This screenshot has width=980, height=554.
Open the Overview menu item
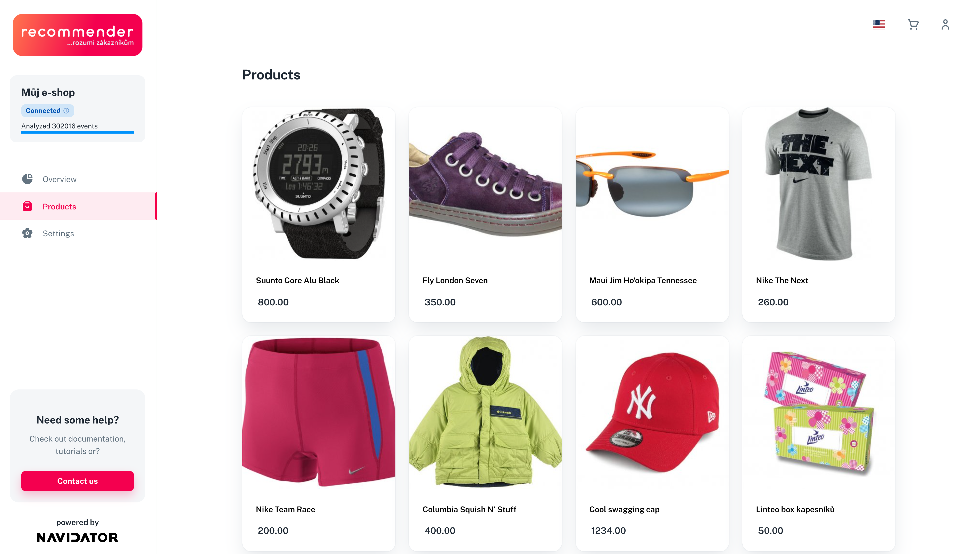[78, 179]
